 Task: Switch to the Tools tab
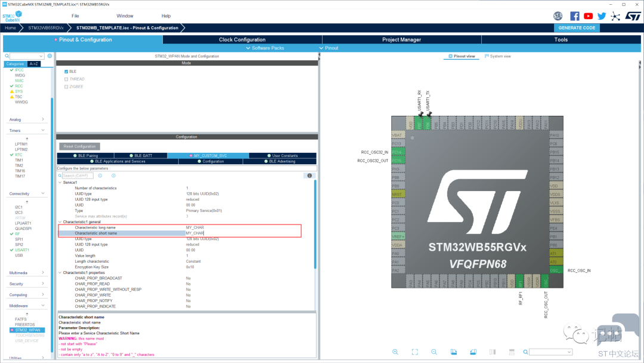tap(561, 39)
